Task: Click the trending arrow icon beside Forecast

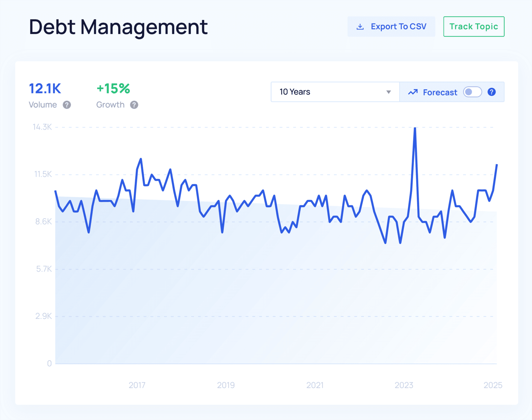Action: 413,92
